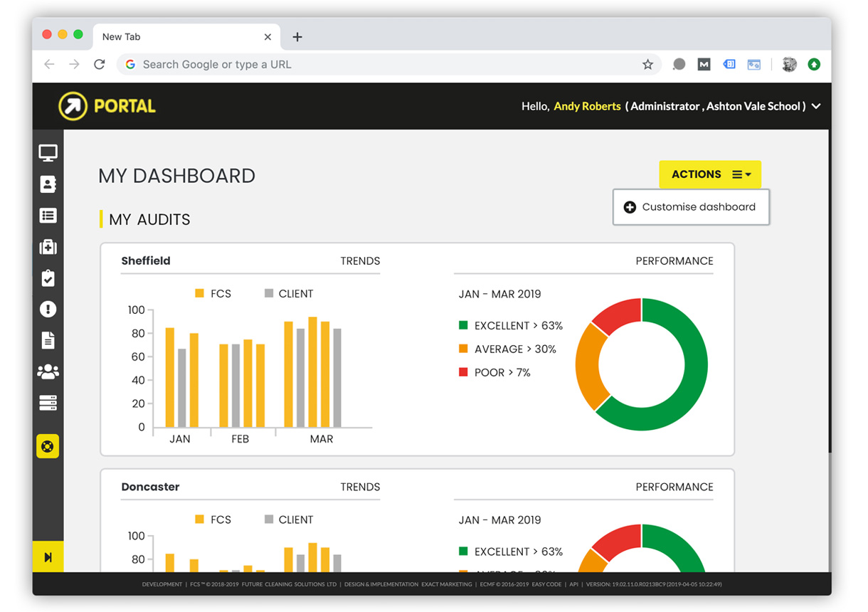Click the VERSION text in footer
868x612 pixels.
(654, 584)
